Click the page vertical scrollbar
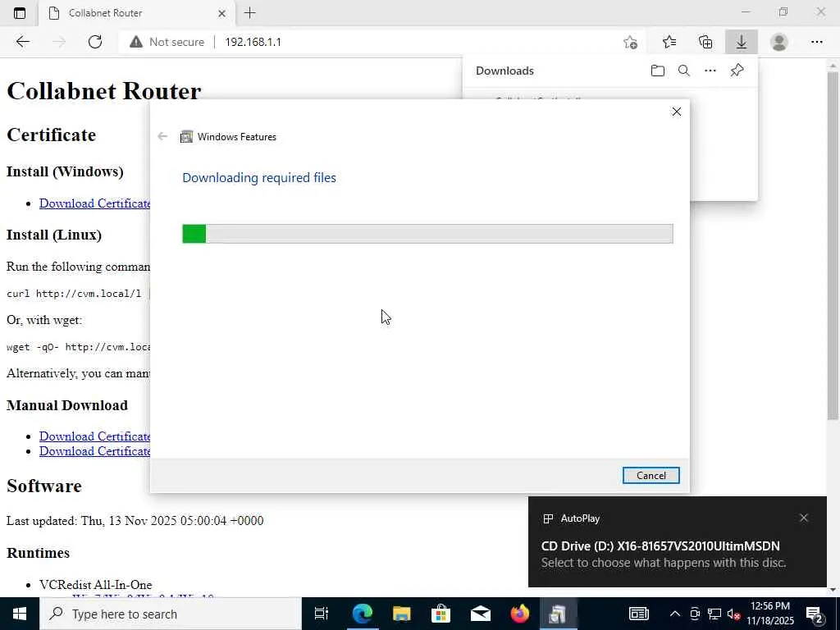This screenshot has width=840, height=630. pyautogui.click(x=833, y=245)
